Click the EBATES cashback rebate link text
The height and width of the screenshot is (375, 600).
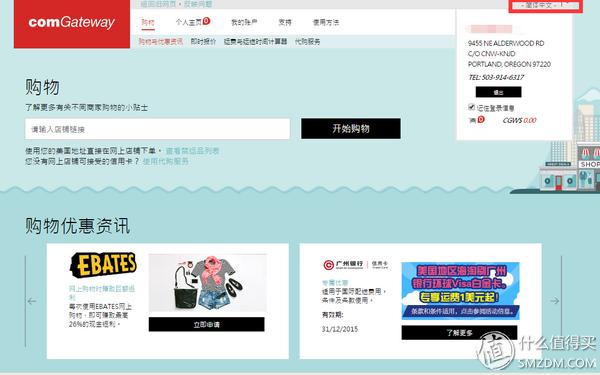102,293
